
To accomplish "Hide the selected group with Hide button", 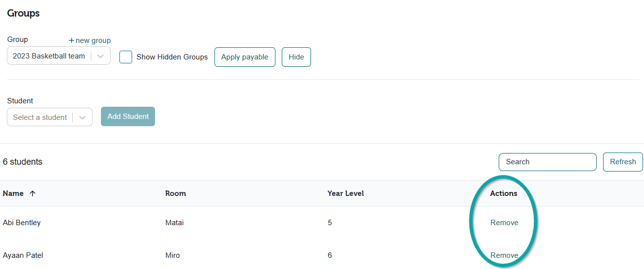I will click(296, 57).
